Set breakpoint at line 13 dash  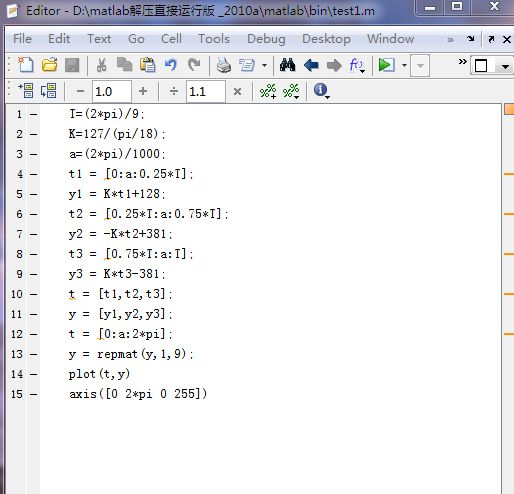33,354
